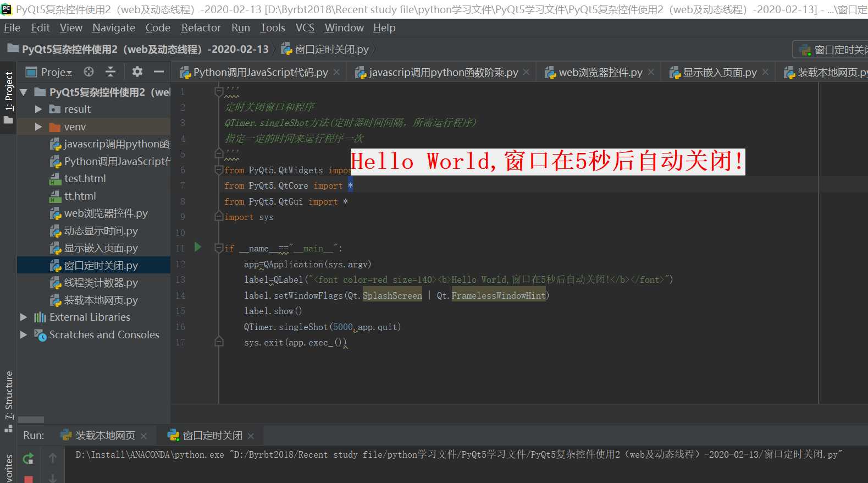Close the 装载本地网页 run tab
The width and height of the screenshot is (868, 483).
point(143,436)
